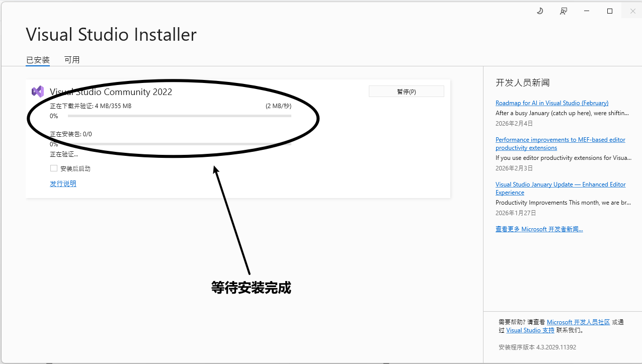Enable the 安装后启动 checkbox
Screen dimensions: 642x364
(x=54, y=168)
